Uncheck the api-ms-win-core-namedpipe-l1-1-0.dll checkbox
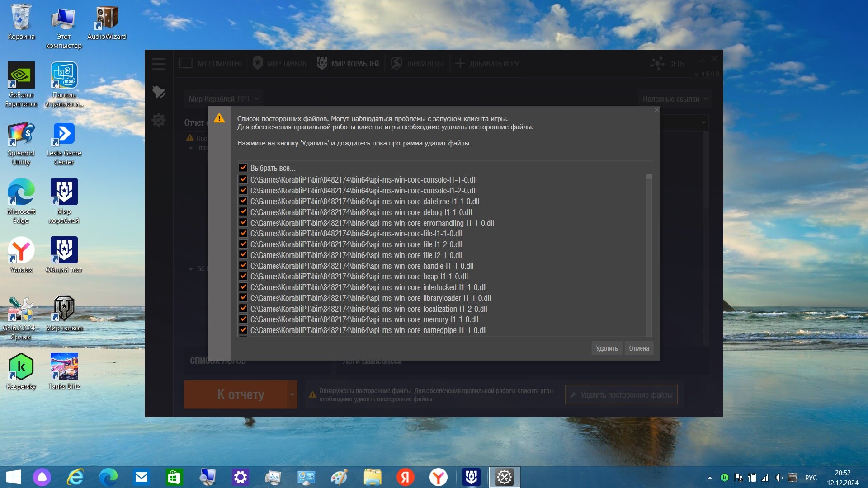The height and width of the screenshot is (488, 868). 243,330
